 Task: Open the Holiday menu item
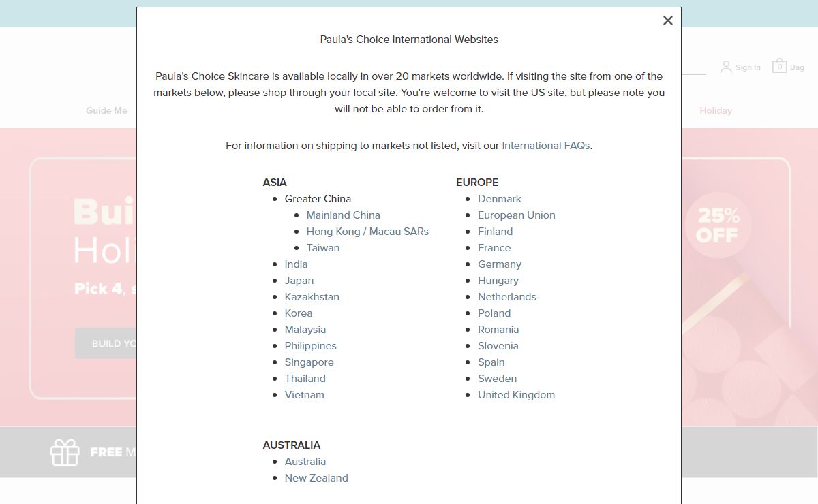(x=716, y=110)
